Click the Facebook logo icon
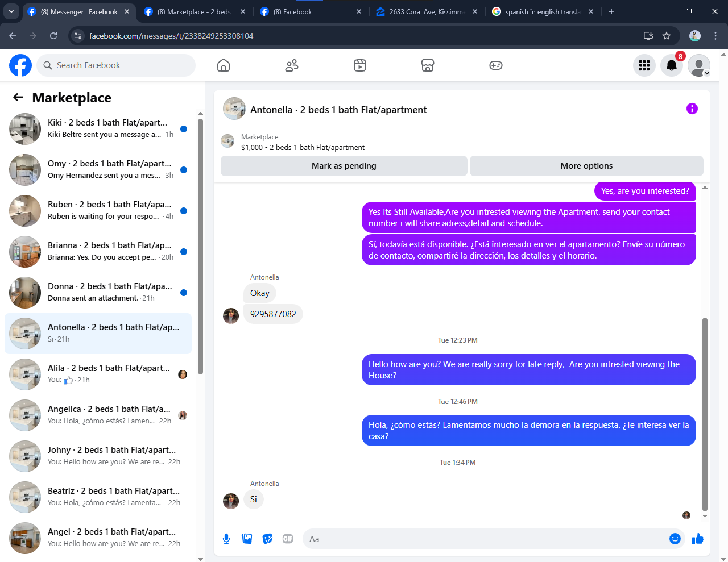 pyautogui.click(x=20, y=65)
